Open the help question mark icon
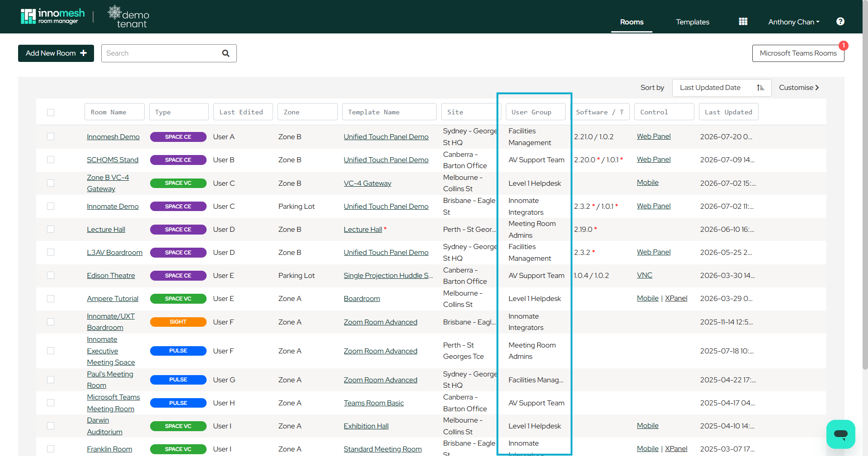 (x=840, y=22)
